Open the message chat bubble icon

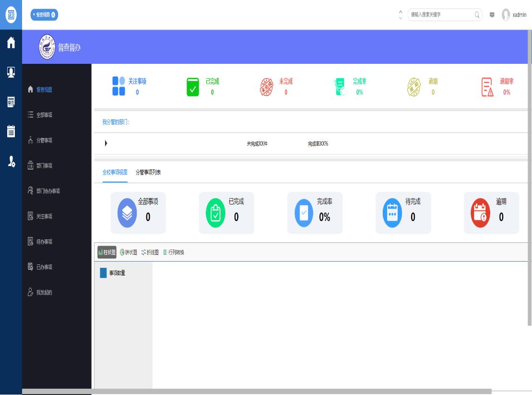click(x=492, y=15)
